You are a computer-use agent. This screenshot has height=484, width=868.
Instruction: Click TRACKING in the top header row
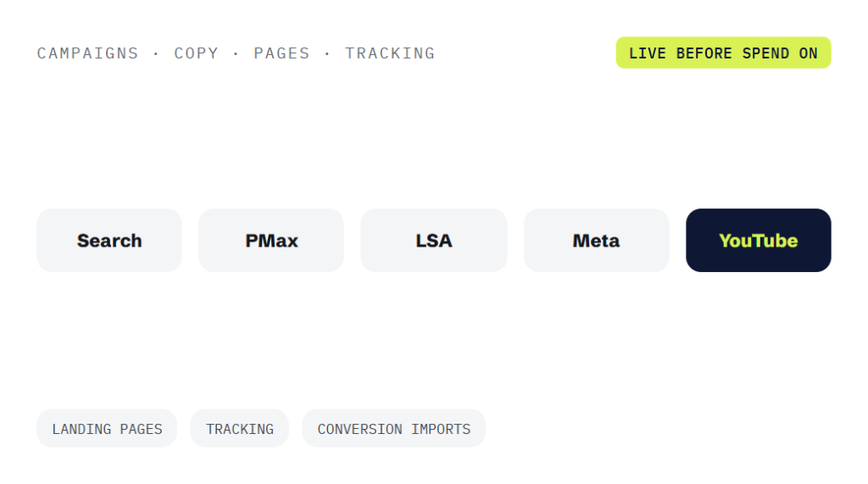[x=390, y=53]
